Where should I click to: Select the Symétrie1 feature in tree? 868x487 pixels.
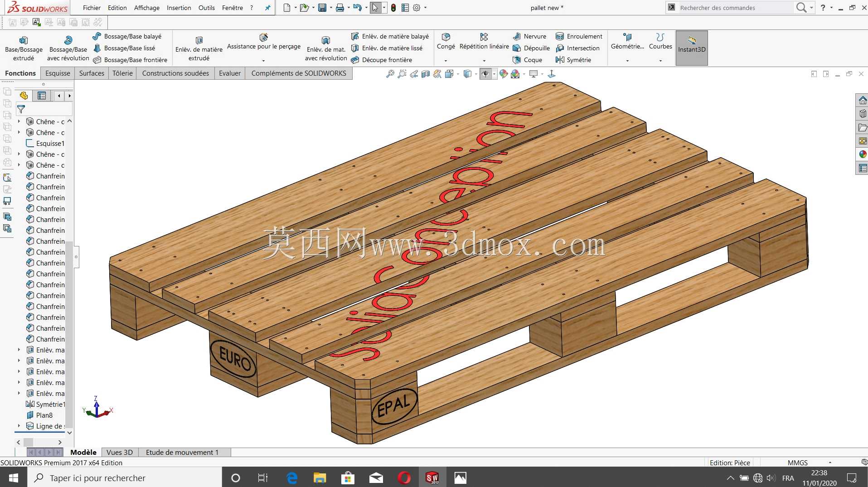[45, 404]
